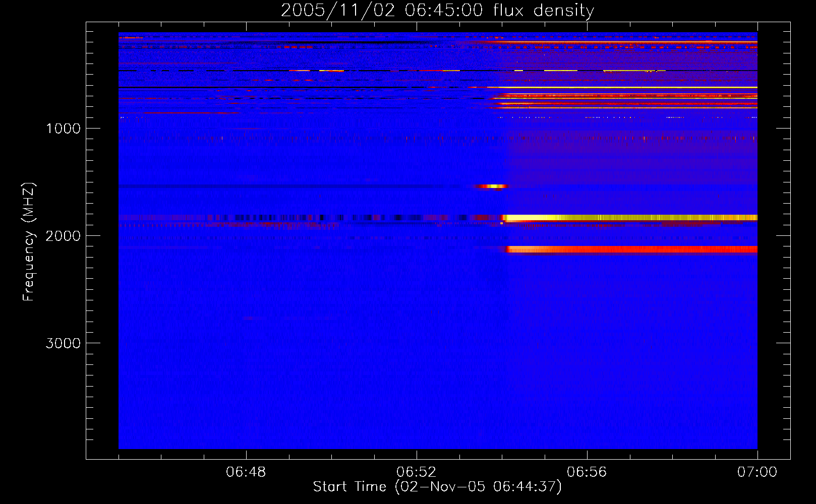Click the 06:48 time axis label

click(246, 472)
